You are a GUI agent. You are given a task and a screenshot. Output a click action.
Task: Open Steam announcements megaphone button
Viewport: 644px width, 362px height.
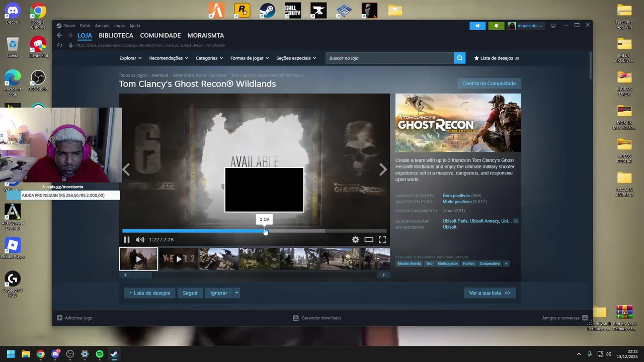coord(477,26)
